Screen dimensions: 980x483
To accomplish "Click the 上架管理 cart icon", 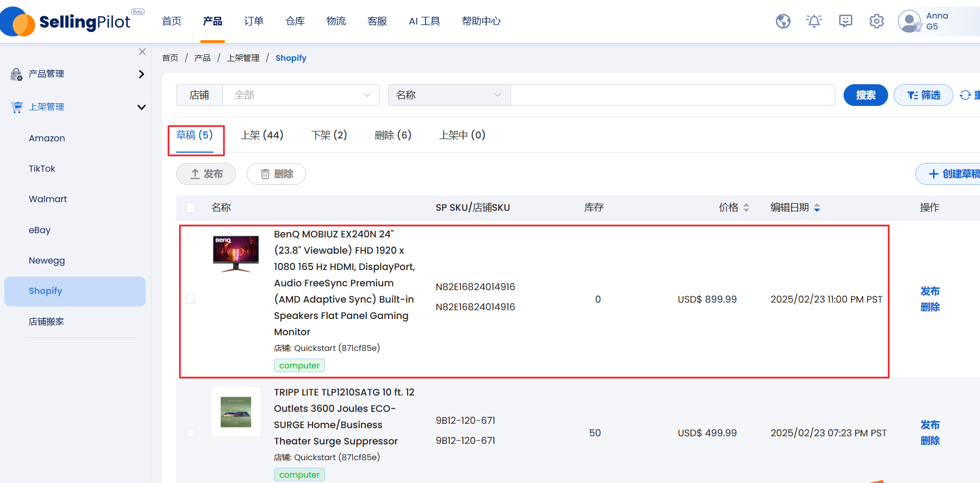I will [x=17, y=107].
